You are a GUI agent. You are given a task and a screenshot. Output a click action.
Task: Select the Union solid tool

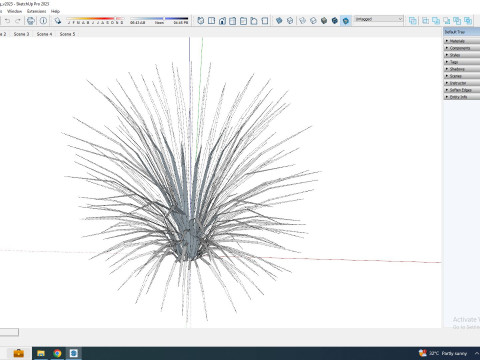click(436, 21)
